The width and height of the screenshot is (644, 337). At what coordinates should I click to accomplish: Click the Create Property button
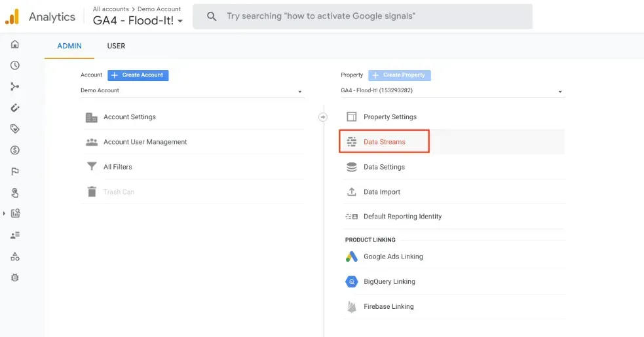coord(400,75)
